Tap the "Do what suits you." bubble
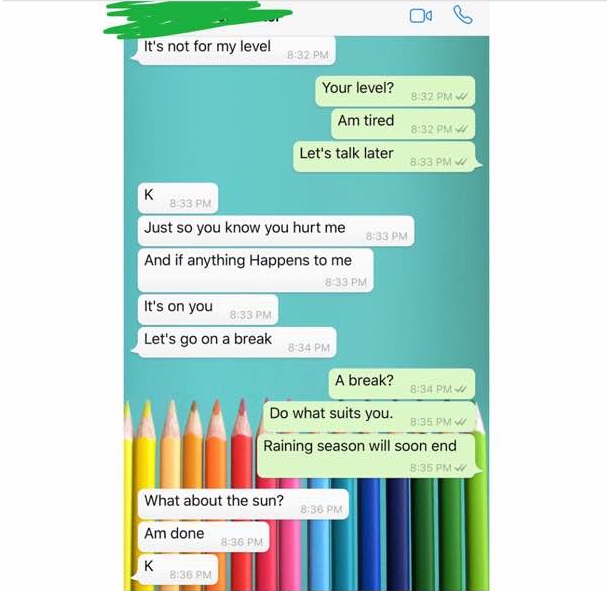Screen dimensions: 607x591 point(369,416)
